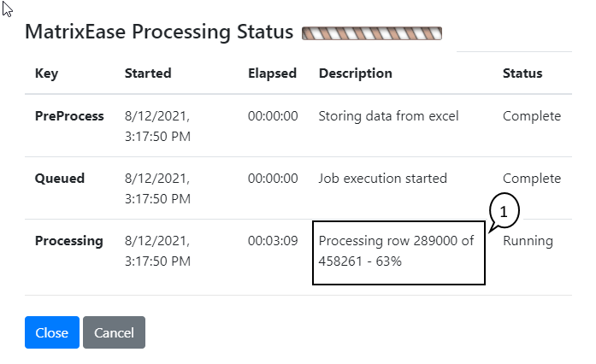Select the 'Job execution started' description
The height and width of the screenshot is (364, 596).
point(382,179)
